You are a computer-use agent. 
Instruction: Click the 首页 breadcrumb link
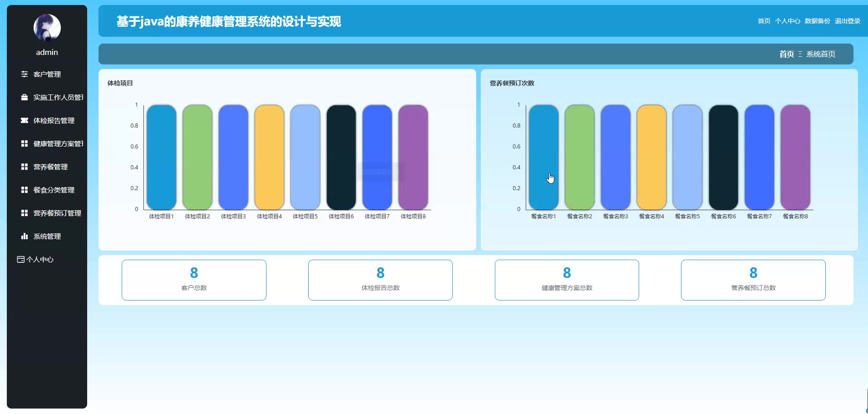(786, 54)
